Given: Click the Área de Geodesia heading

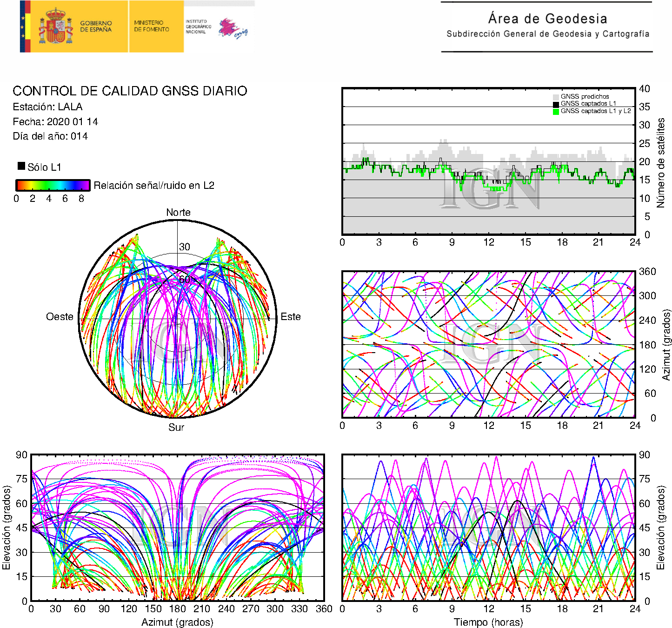Looking at the screenshot, I should click(547, 19).
